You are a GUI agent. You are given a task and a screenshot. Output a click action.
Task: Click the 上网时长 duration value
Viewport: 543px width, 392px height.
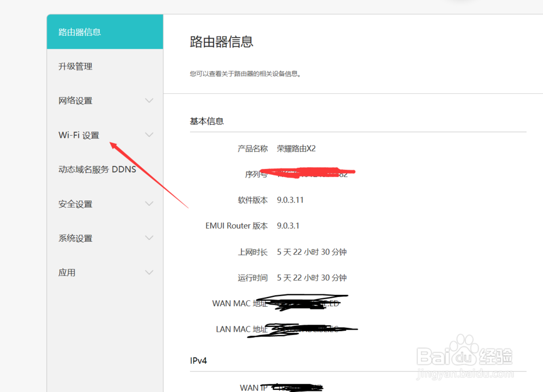point(312,252)
